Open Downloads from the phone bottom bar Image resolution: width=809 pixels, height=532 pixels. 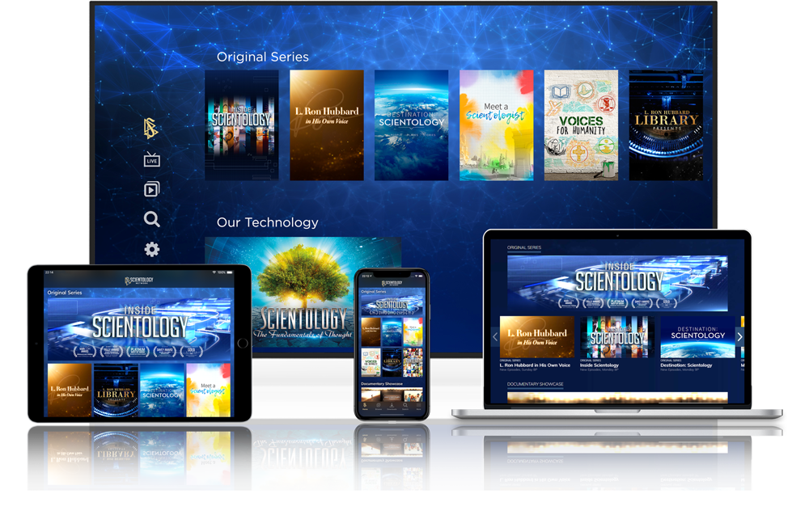392,404
